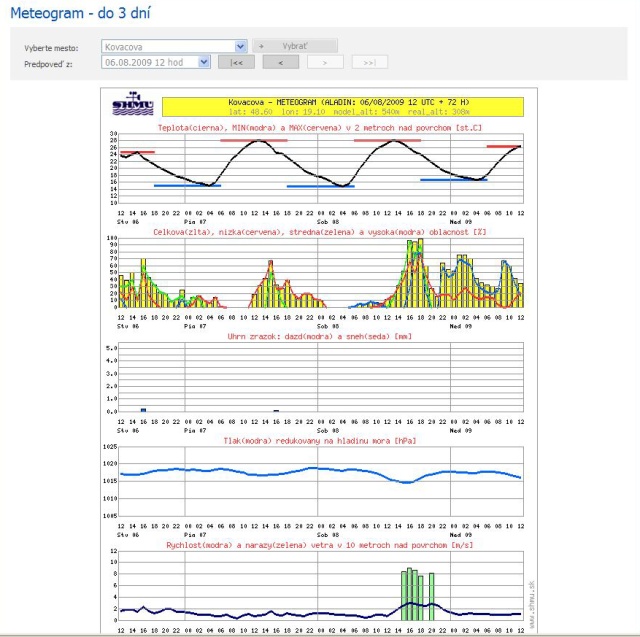Click the temperature chart (Teplota) panel

click(320, 168)
